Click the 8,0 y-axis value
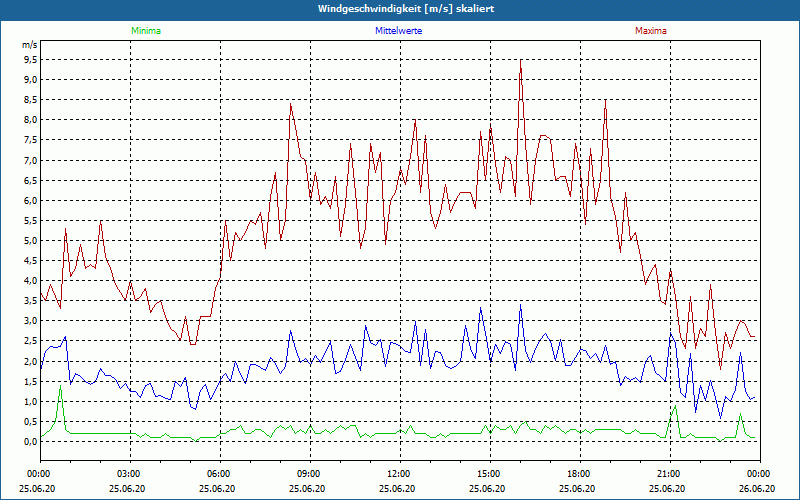This screenshot has height=500, width=800. [x=31, y=120]
